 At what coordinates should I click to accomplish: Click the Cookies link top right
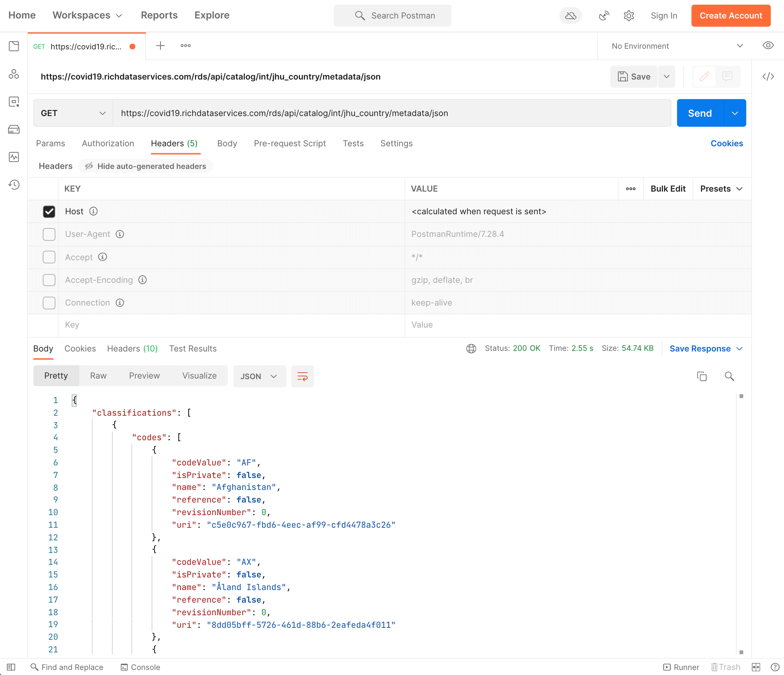click(x=728, y=143)
